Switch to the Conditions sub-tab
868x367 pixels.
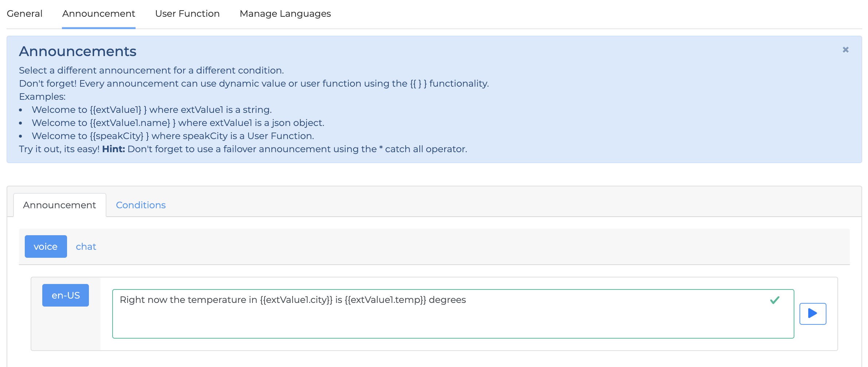click(141, 205)
